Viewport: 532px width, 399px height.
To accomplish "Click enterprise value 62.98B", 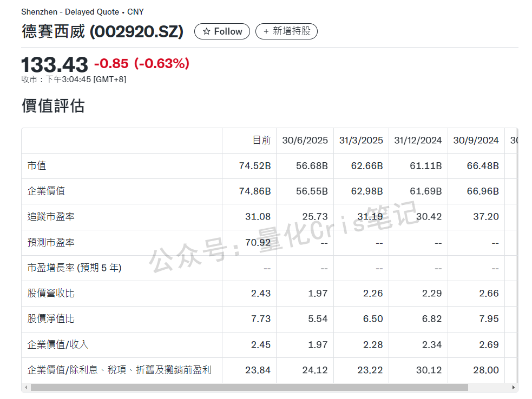I will point(367,191).
